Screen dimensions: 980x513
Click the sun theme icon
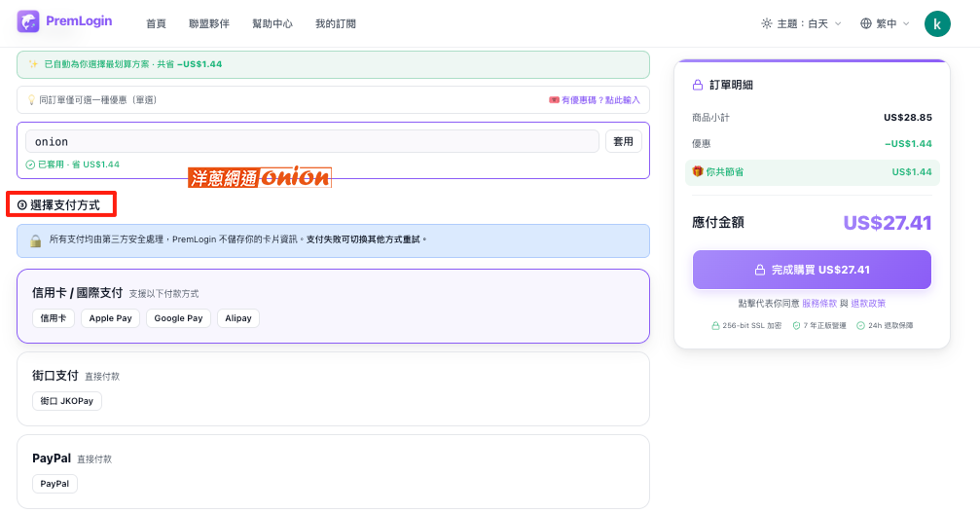(x=766, y=23)
